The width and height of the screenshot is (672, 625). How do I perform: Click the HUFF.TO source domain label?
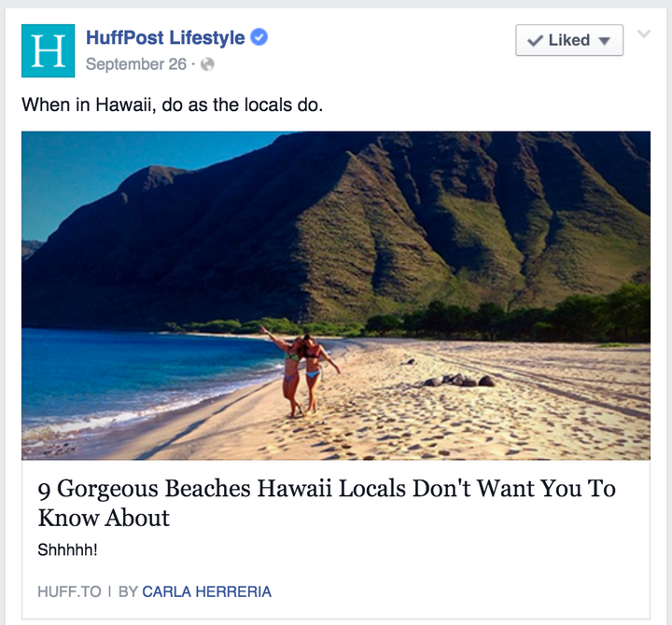(x=69, y=591)
